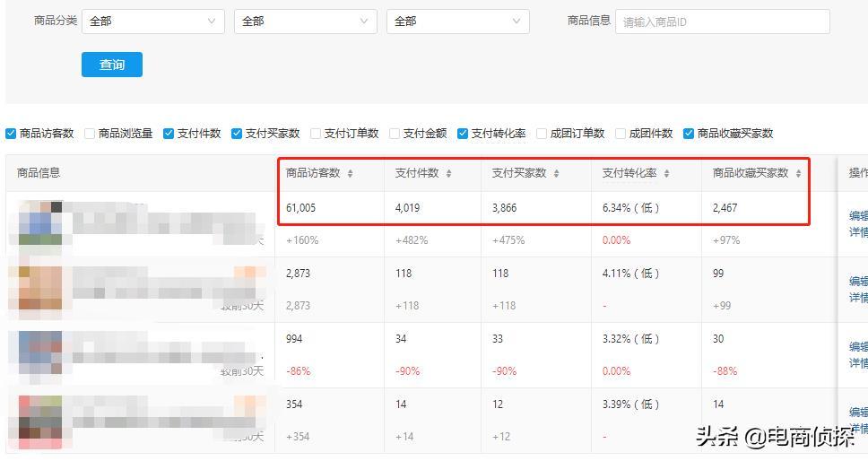This screenshot has height=461, width=868.
Task: Sort by 商品收藏买家数 sort arrows
Action: point(798,174)
